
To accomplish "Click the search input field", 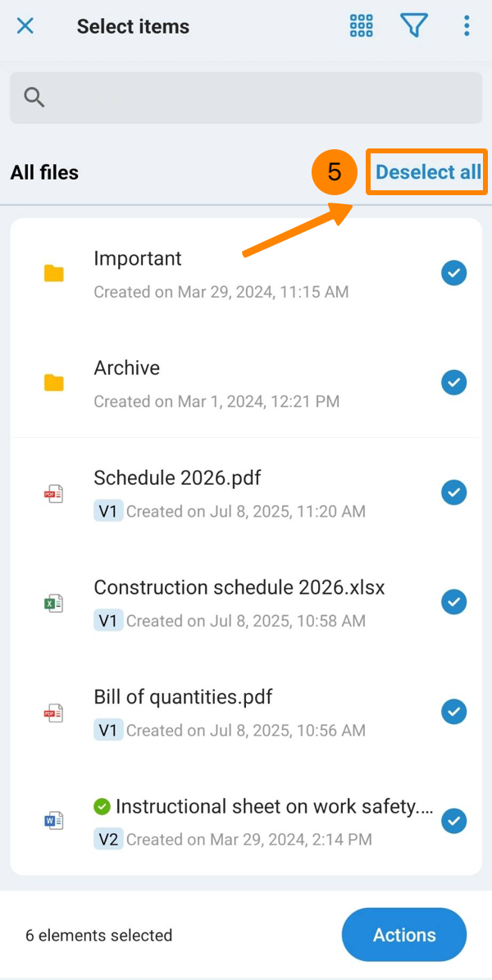I will [246, 98].
